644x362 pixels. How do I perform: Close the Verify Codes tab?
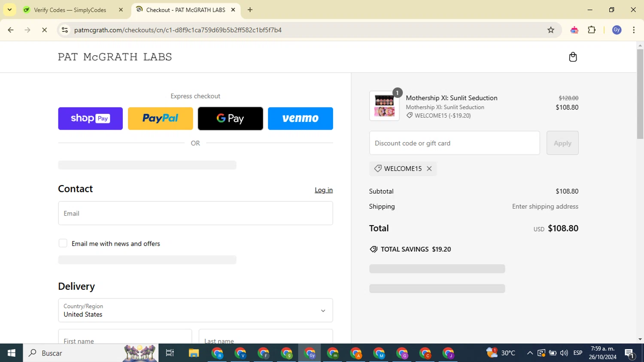[121, 10]
